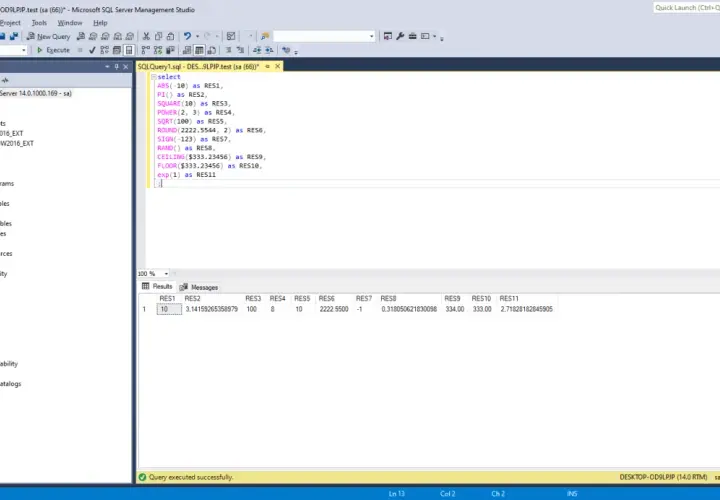
Task: Click the window layout icon beside Toolbox
Action: (425, 36)
